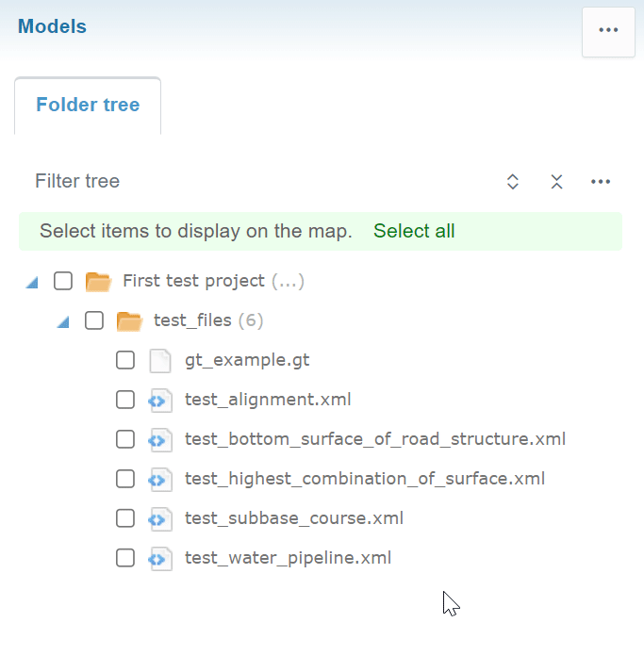Click the First test project folder icon
Image resolution: width=644 pixels, height=672 pixels.
97,281
